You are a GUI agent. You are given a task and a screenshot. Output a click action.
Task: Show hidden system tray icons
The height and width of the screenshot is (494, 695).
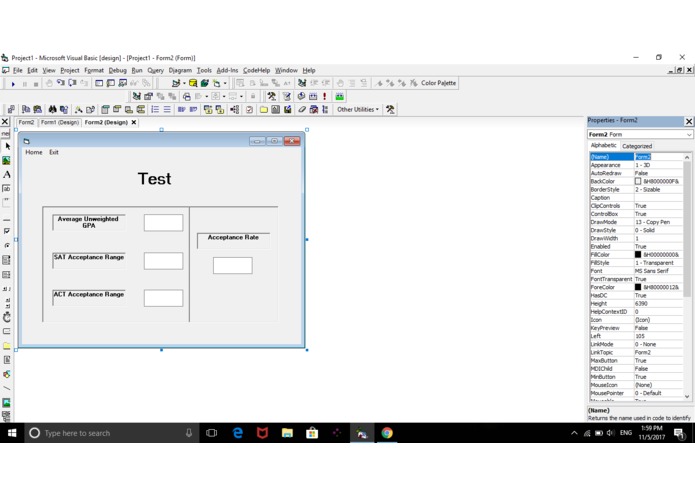574,433
